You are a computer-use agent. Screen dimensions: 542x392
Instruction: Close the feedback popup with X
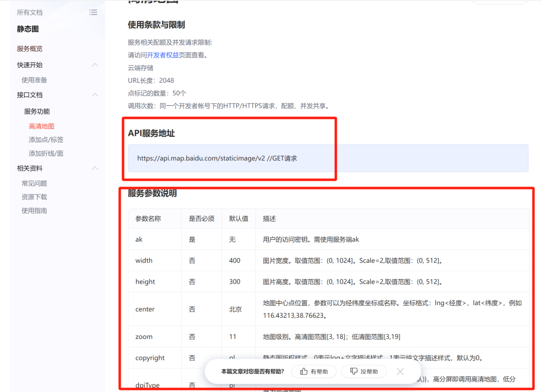[x=400, y=371]
